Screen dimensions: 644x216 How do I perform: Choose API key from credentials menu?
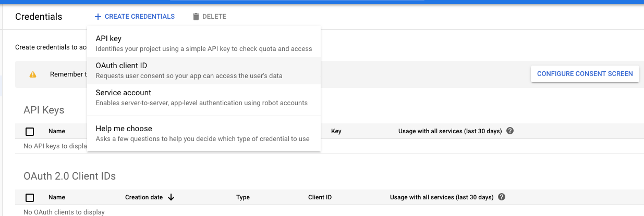pyautogui.click(x=204, y=43)
